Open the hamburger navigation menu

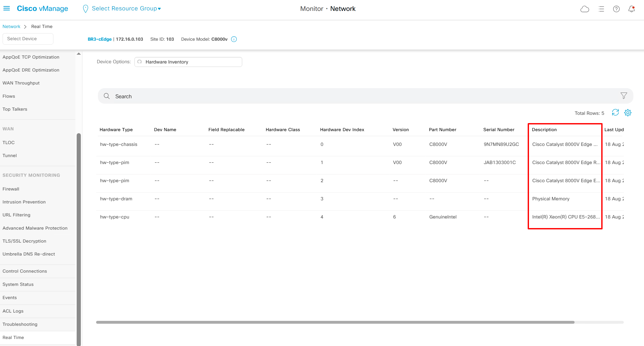(x=6, y=9)
